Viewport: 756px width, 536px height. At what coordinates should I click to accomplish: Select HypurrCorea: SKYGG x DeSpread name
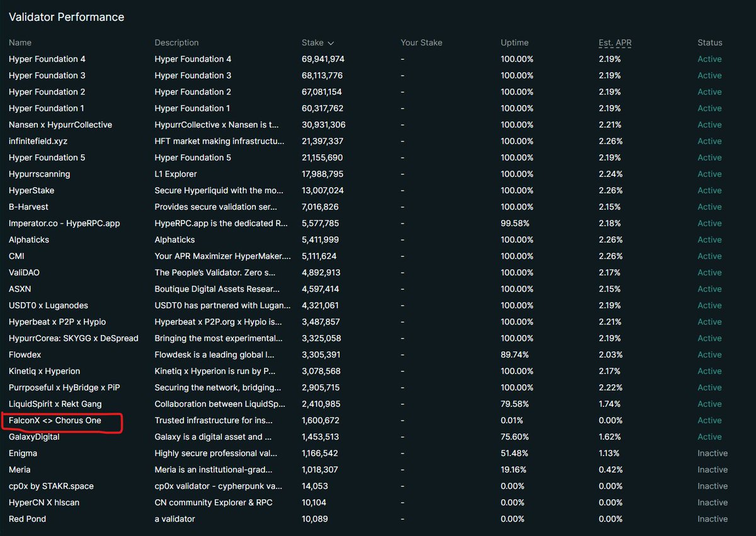74,338
